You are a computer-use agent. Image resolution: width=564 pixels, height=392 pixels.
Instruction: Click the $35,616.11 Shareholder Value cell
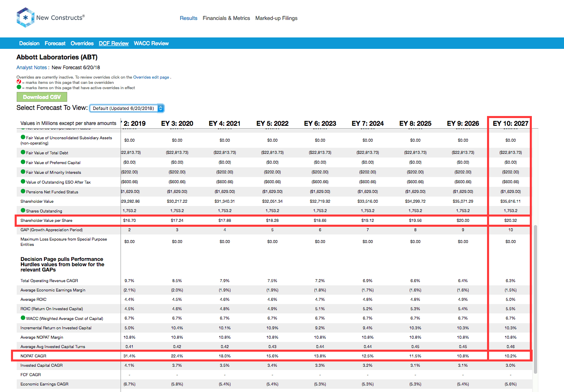[511, 201]
